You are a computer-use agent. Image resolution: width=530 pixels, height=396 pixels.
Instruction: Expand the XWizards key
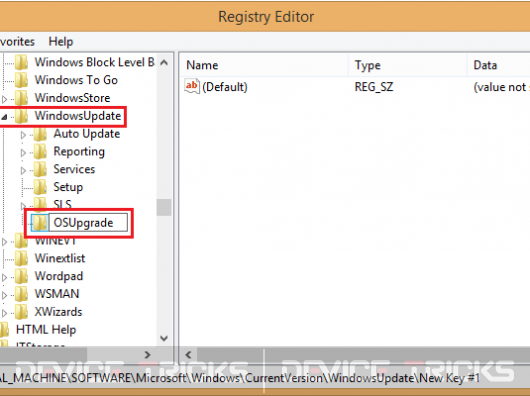(x=5, y=313)
